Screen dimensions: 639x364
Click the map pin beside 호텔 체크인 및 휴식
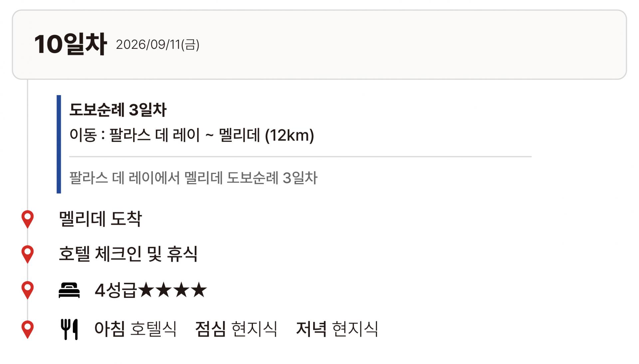[27, 254]
